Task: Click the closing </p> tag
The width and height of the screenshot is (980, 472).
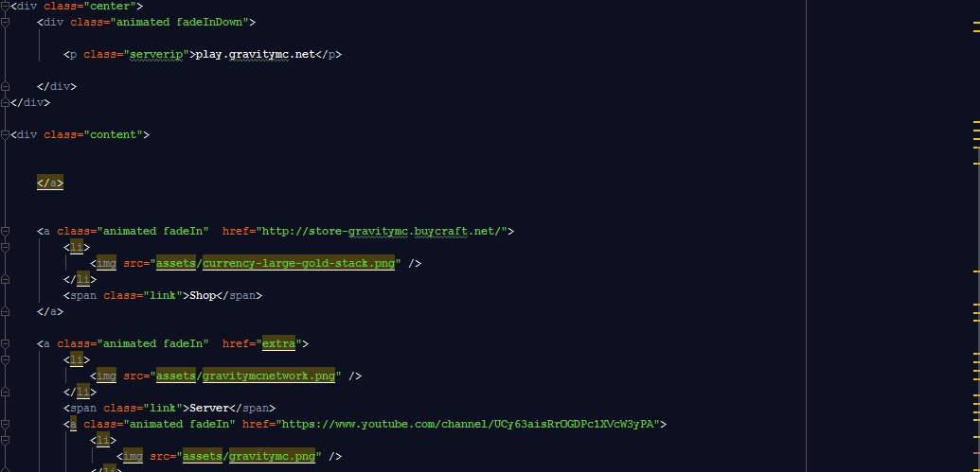Action: 329,54
